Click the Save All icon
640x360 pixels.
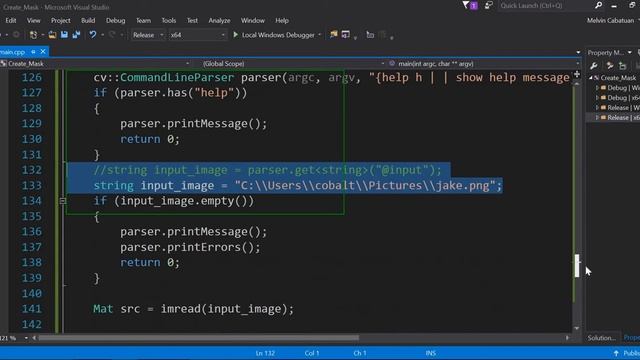tap(76, 35)
